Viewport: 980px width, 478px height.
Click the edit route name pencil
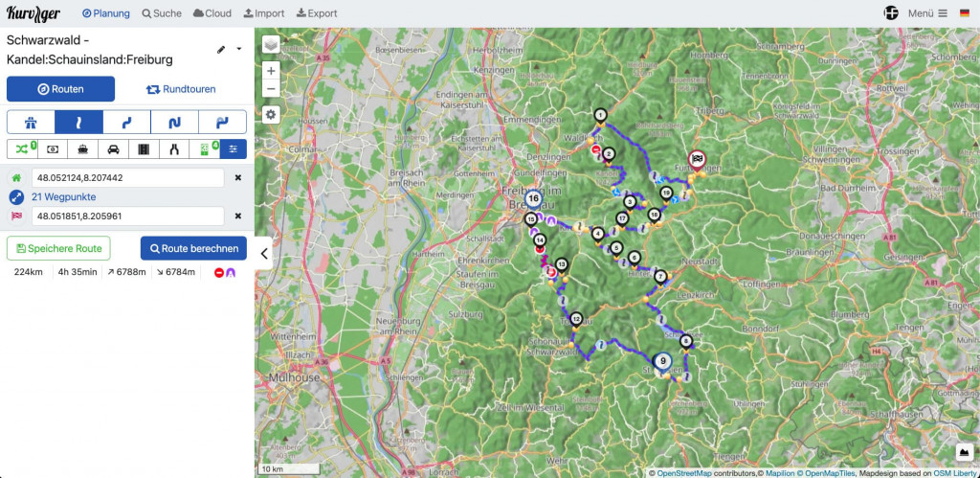[222, 49]
